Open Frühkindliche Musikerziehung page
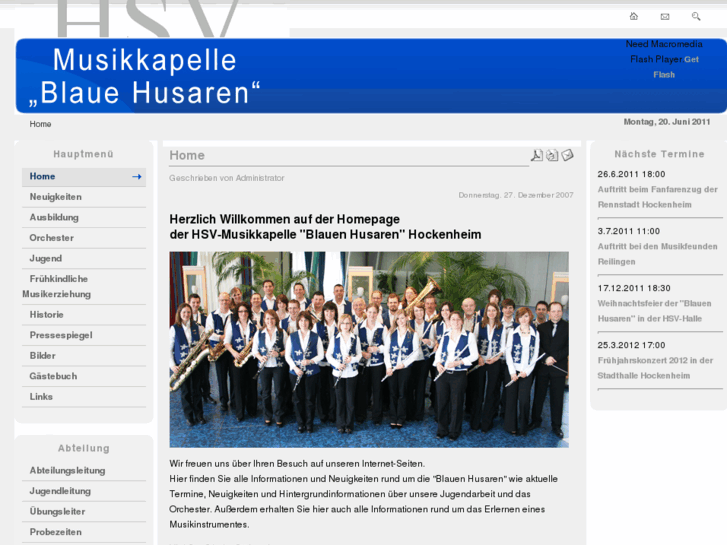Screen dimensions: 727x545 pos(84,287)
